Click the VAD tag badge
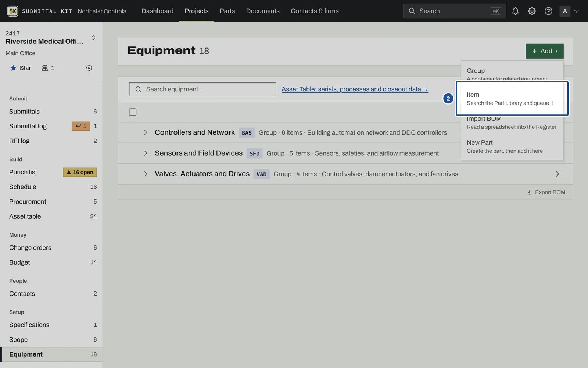This screenshot has height=368, width=588. 261,174
